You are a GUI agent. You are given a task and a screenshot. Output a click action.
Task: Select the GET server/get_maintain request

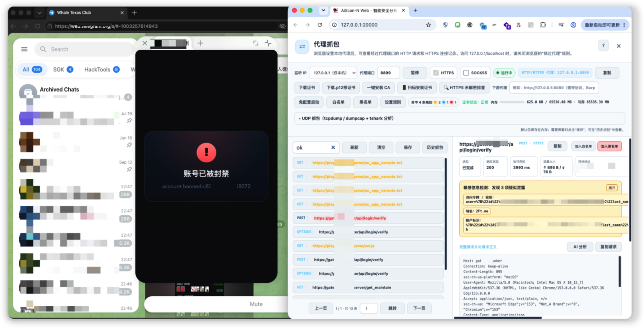pyautogui.click(x=368, y=287)
